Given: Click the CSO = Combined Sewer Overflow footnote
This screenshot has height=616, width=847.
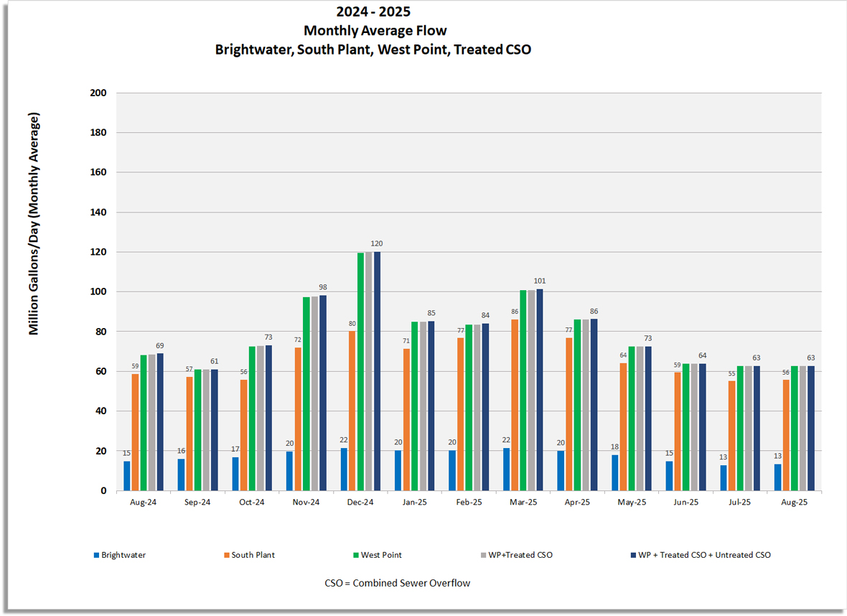Looking at the screenshot, I should coord(397,583).
